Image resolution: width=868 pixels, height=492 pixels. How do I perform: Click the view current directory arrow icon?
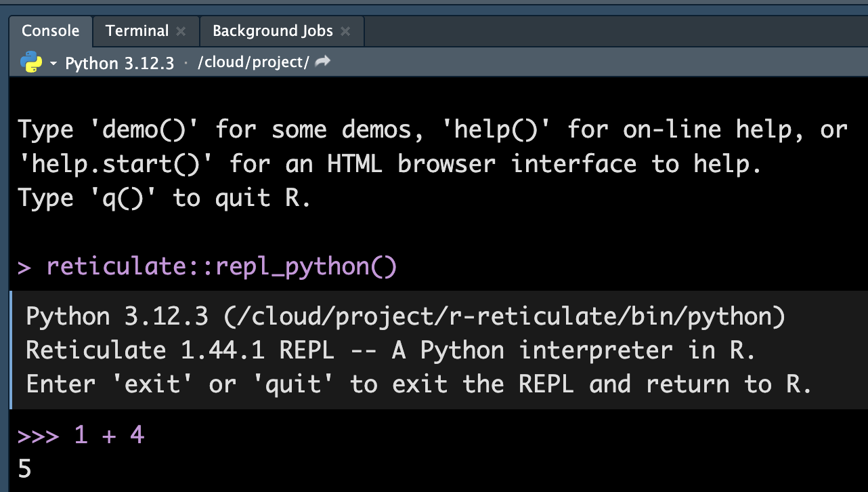(x=323, y=62)
